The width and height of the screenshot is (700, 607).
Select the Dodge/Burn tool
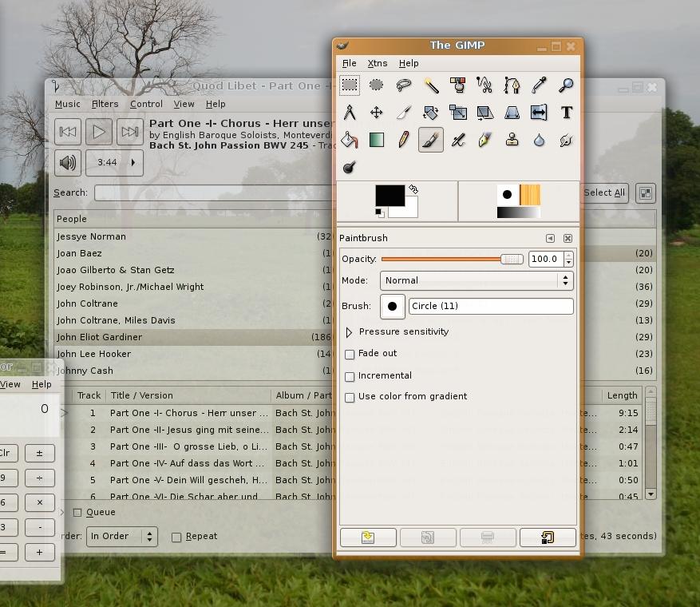click(x=350, y=168)
